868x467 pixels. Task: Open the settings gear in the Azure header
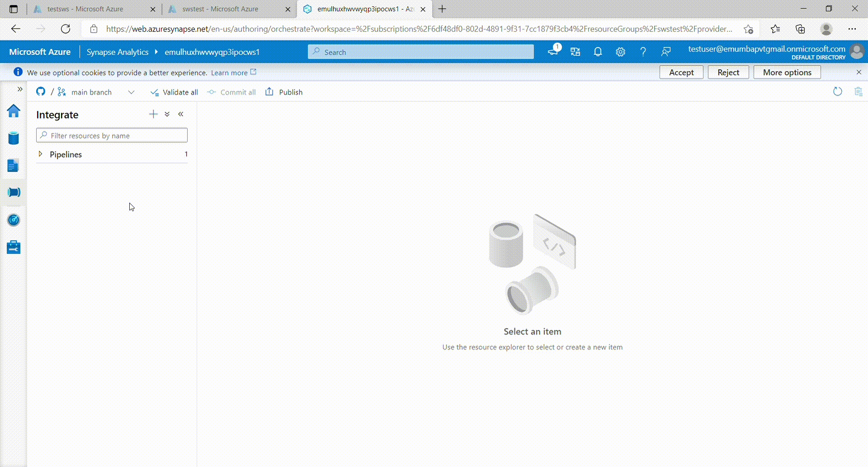click(621, 52)
